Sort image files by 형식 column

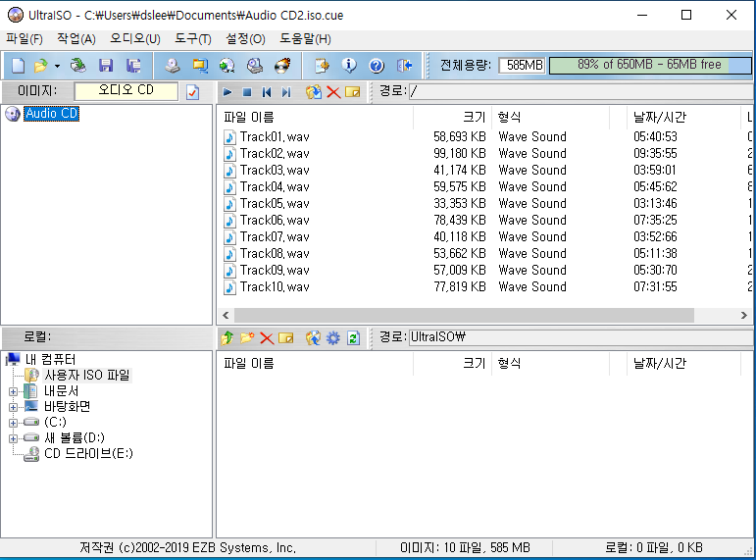pyautogui.click(x=551, y=118)
